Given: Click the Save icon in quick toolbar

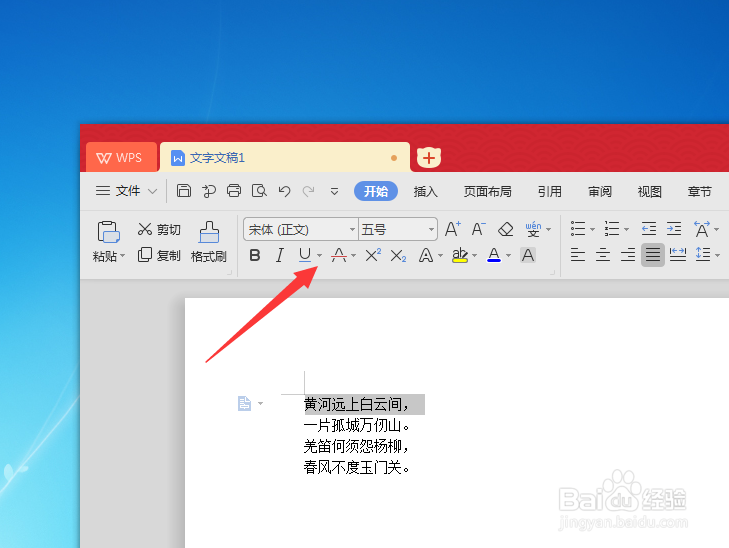Looking at the screenshot, I should (184, 191).
